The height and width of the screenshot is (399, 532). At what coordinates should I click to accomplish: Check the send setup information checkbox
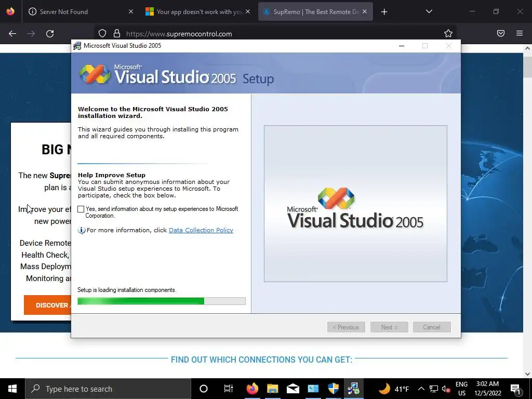coord(81,209)
